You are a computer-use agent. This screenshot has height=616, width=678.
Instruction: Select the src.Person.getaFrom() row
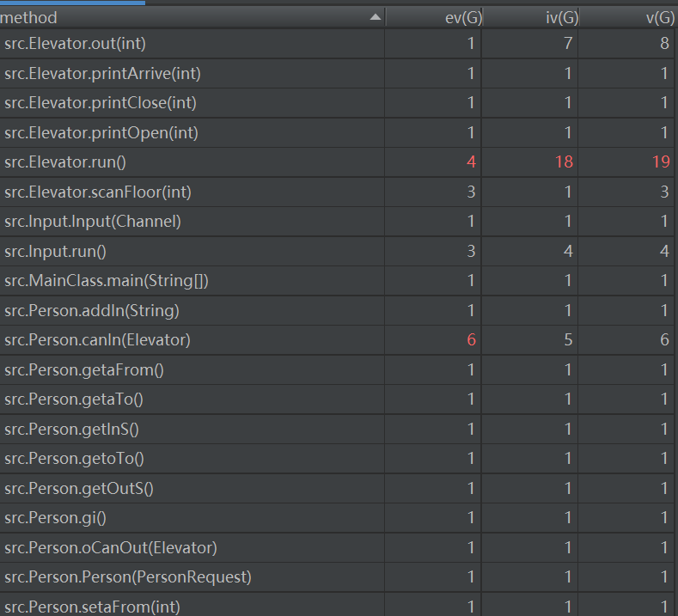[337, 369]
